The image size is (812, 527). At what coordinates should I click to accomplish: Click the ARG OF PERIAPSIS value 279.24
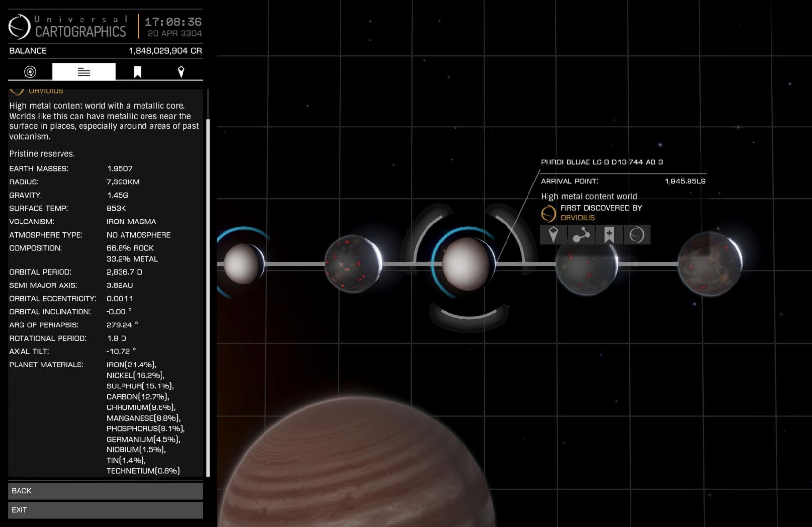[x=122, y=325]
